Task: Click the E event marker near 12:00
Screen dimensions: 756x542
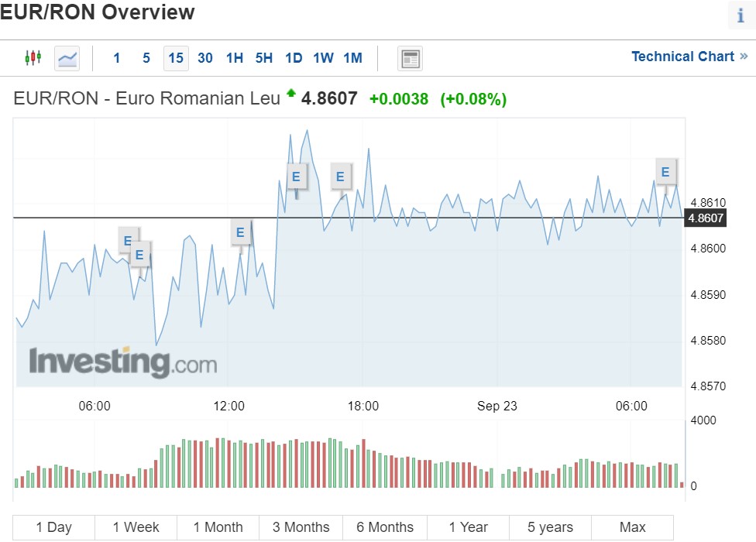Action: point(240,232)
